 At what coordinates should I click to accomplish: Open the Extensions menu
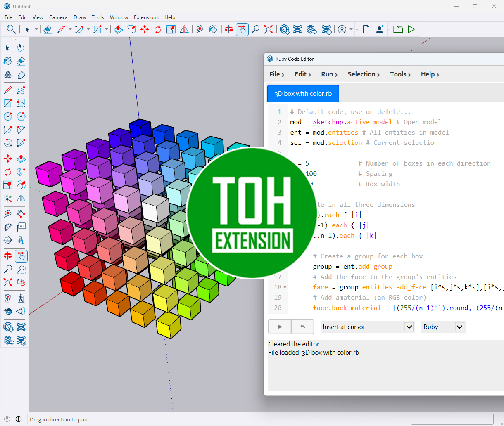146,17
